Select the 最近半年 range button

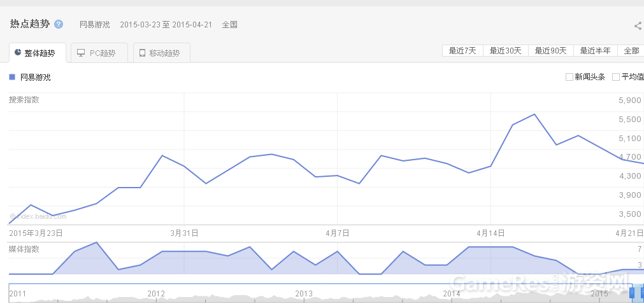pos(596,51)
